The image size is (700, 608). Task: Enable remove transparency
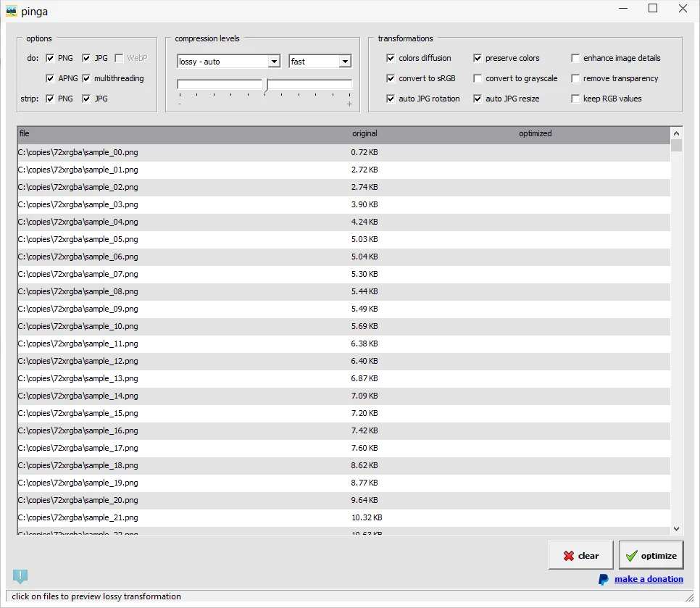point(575,78)
